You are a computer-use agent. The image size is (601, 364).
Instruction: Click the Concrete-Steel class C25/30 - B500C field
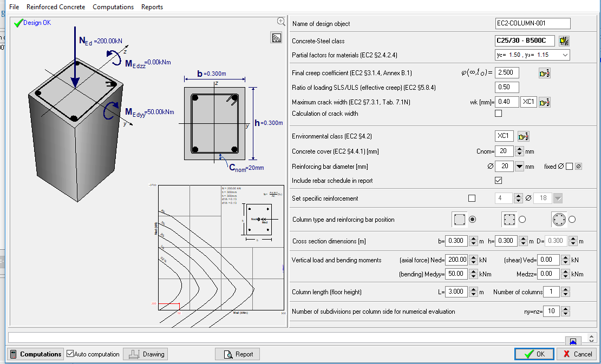525,41
